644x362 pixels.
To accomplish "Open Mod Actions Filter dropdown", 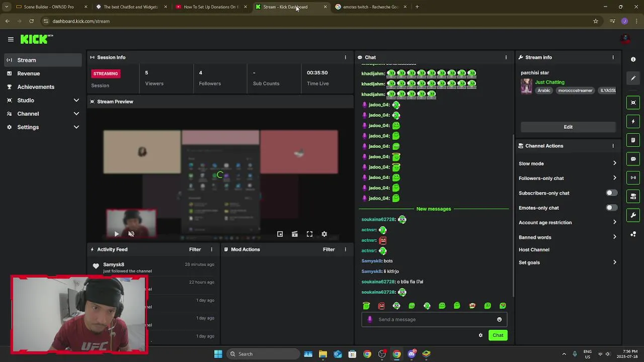I will (x=329, y=249).
